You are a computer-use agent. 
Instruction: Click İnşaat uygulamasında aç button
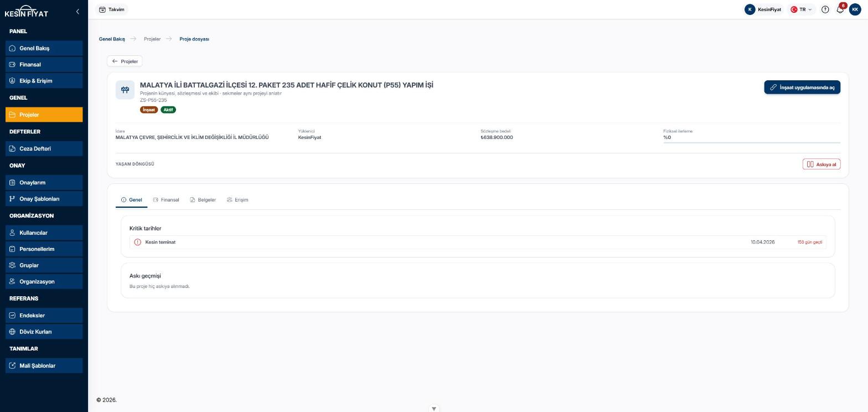pos(802,87)
